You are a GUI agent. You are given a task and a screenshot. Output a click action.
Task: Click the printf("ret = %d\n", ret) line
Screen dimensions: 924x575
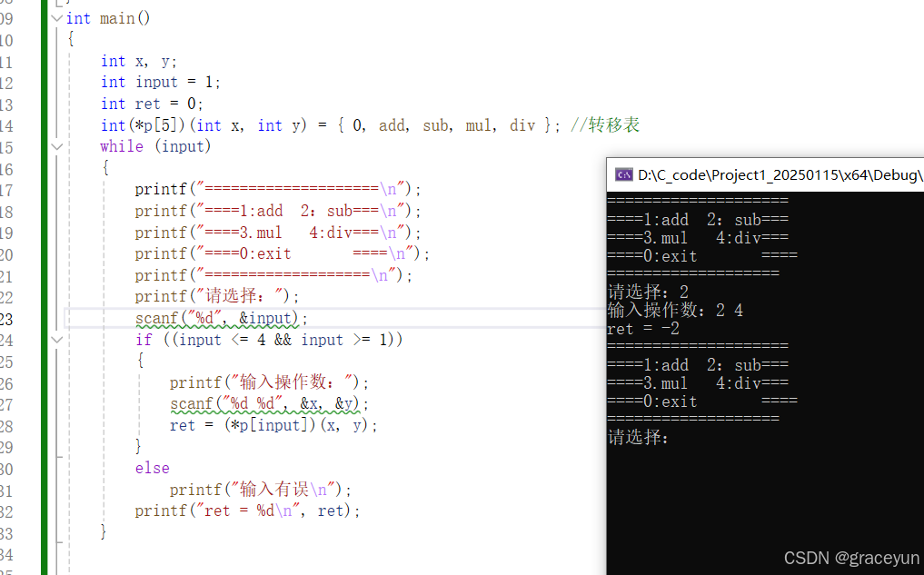[247, 511]
